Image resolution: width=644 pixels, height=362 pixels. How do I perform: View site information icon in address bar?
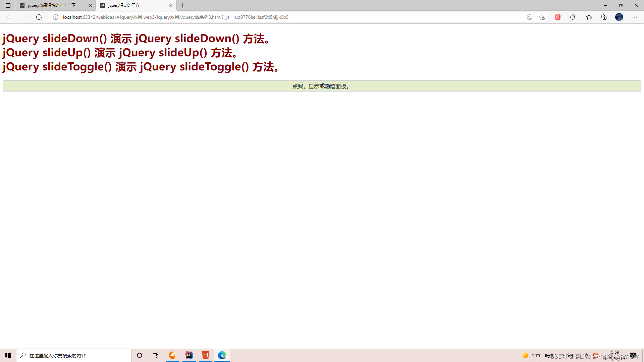tap(56, 17)
